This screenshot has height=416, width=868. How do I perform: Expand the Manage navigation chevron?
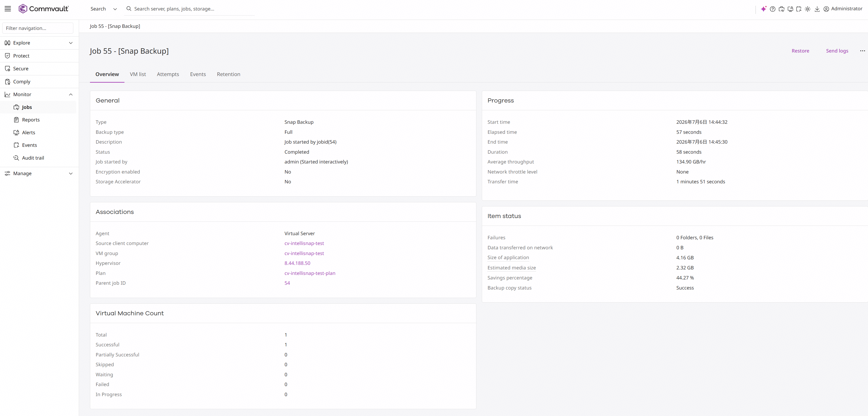(x=71, y=174)
